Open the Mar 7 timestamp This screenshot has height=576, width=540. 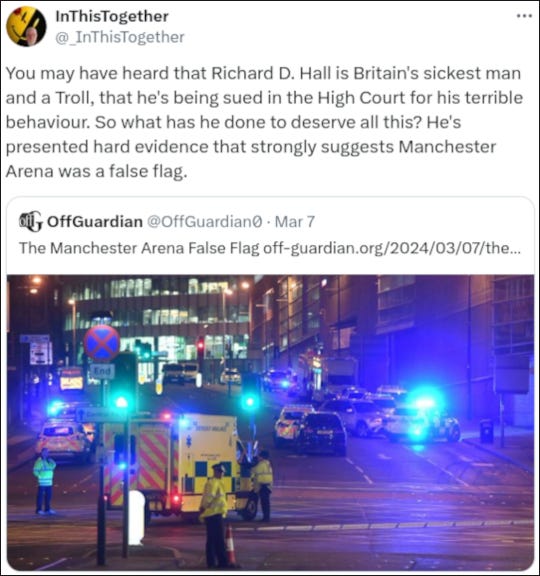[x=295, y=222]
